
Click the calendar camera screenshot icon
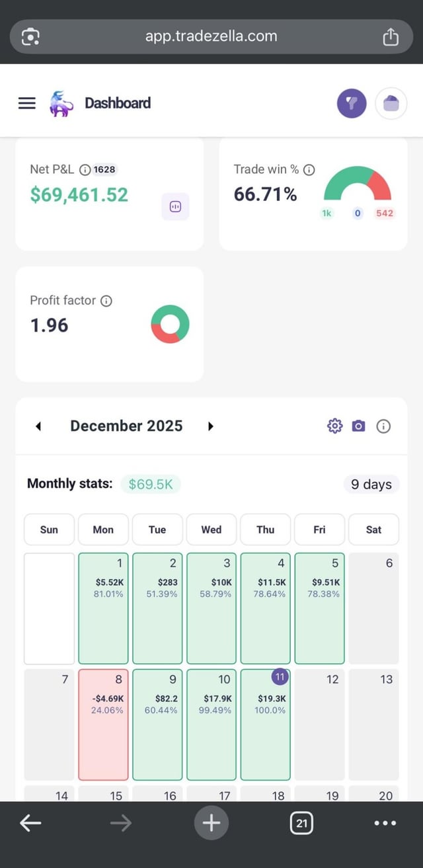[358, 426]
